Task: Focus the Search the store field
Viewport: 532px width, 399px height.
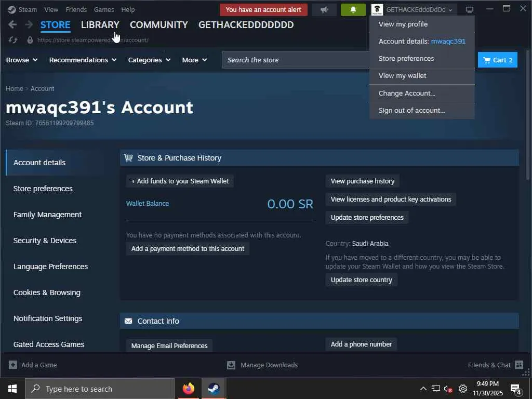Action: click(x=295, y=60)
